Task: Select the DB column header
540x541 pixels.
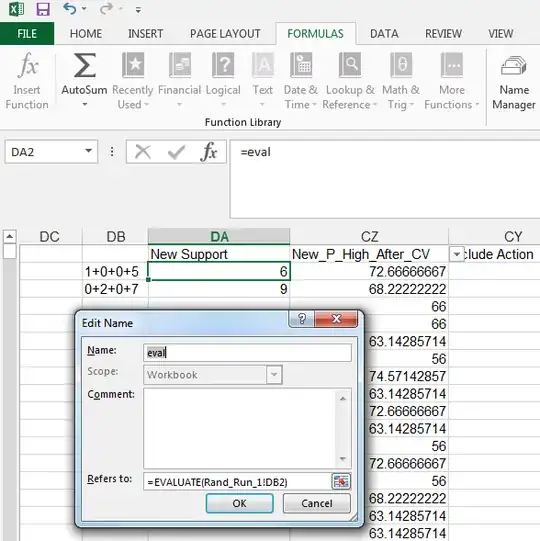Action: pos(116,237)
